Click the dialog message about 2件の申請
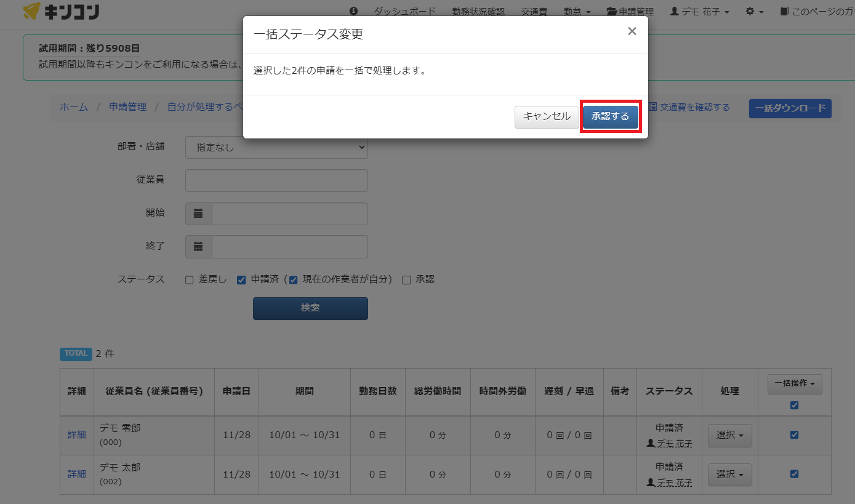 point(340,71)
